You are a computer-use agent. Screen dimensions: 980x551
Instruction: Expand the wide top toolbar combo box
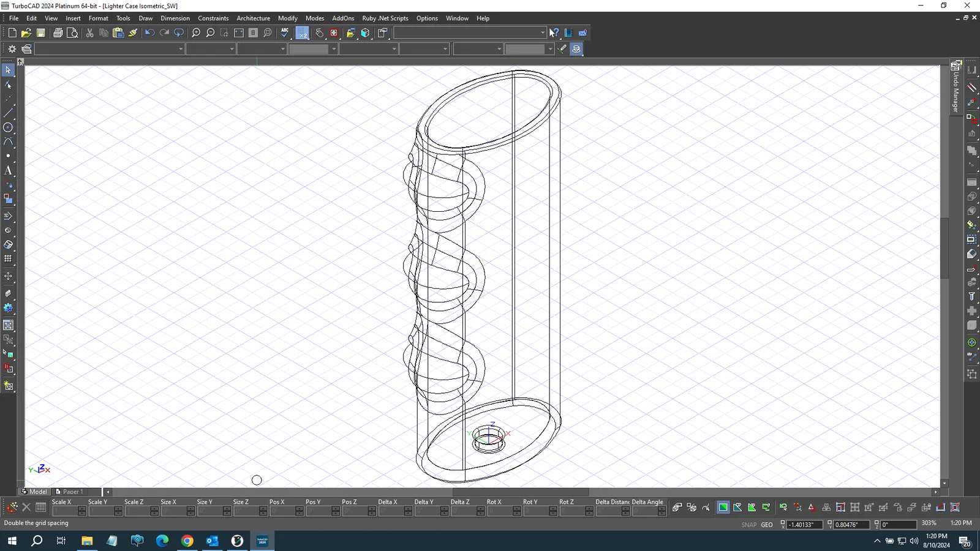coord(543,33)
